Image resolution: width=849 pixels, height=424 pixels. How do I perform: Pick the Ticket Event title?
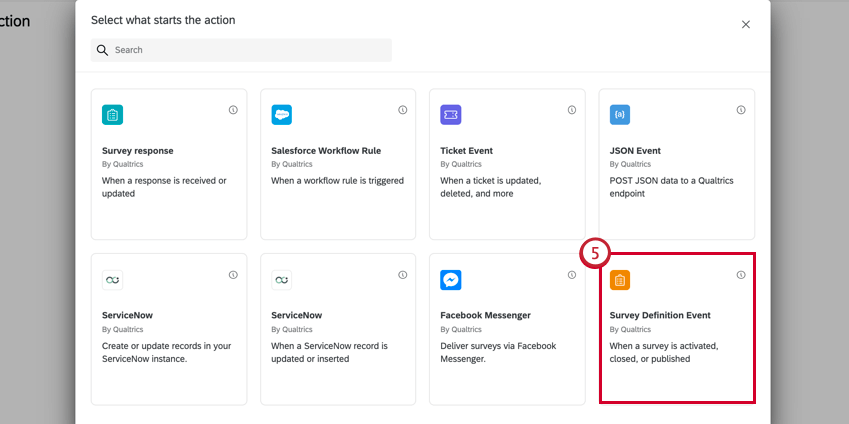(467, 151)
